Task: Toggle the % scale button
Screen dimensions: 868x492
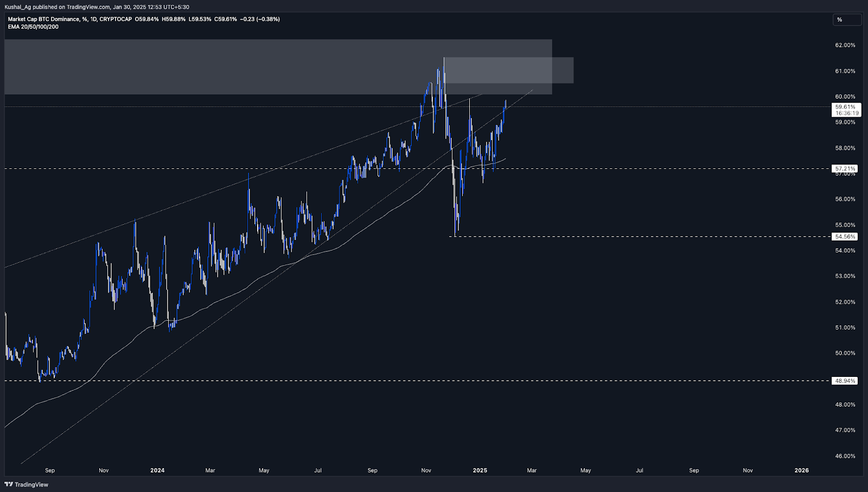Action: [847, 20]
